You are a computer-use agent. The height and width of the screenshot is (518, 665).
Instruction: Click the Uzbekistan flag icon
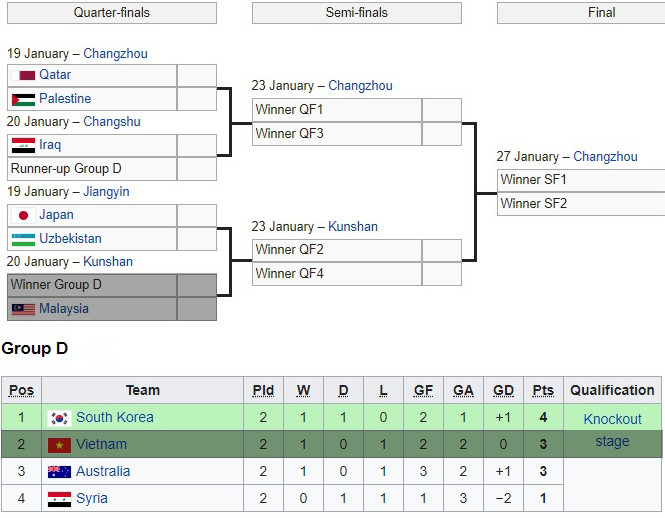point(23,239)
